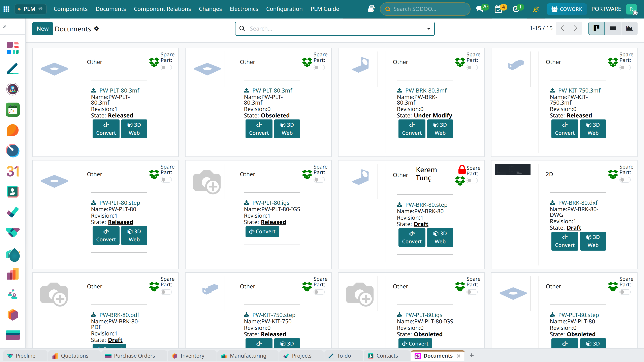The height and width of the screenshot is (362, 644).
Task: Switch to the Pipeline bottom tab
Action: [26, 356]
